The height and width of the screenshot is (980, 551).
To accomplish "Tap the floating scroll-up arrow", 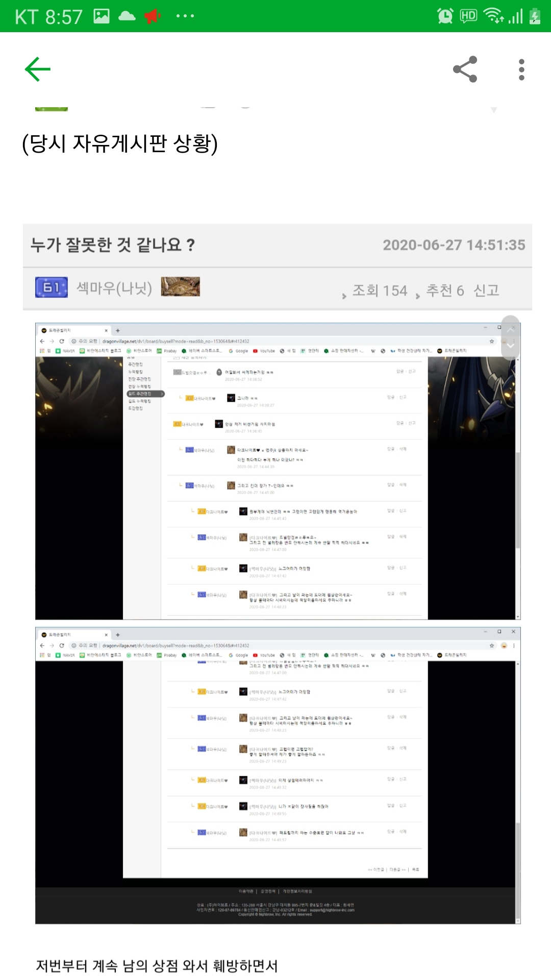I will pos(510,329).
